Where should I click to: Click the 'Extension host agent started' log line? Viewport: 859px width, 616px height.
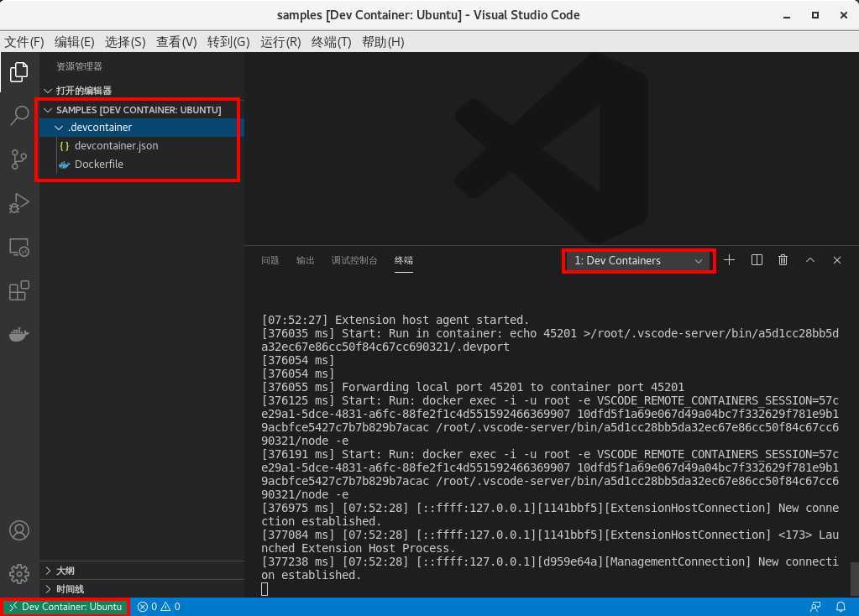[395, 320]
